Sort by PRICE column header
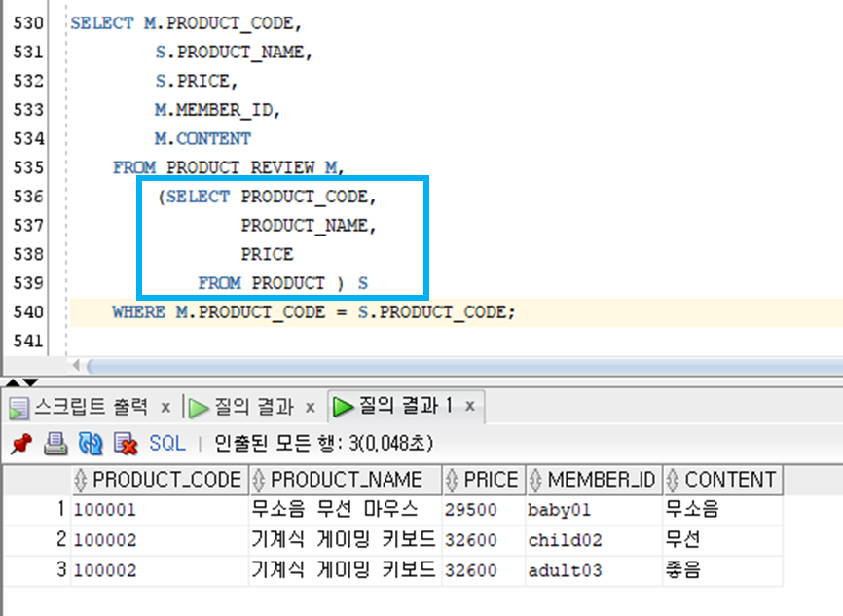843x616 pixels. [484, 480]
